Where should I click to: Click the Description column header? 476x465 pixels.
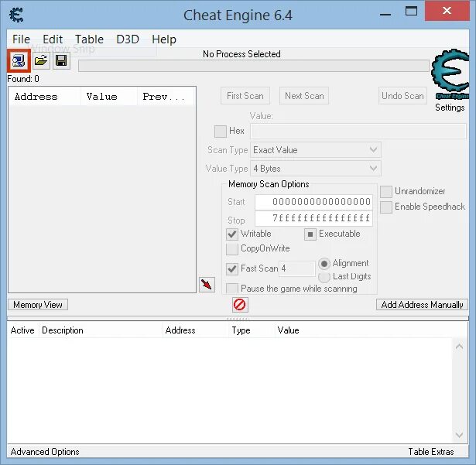100,330
